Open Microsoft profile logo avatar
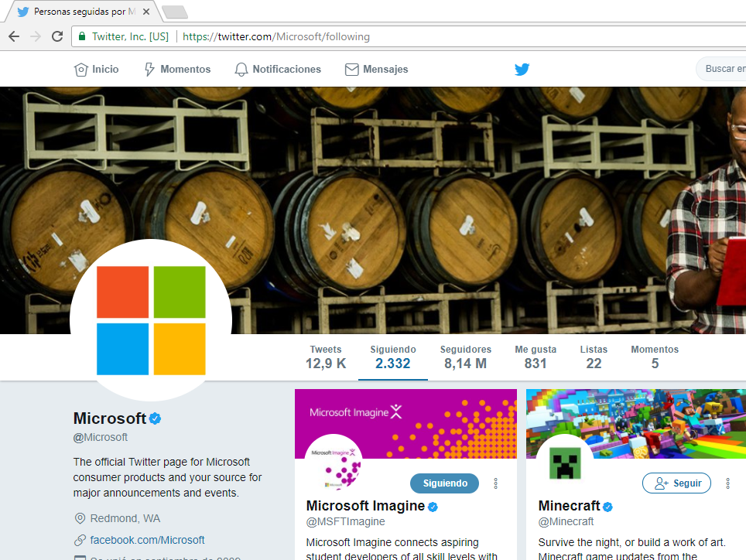The image size is (746, 560). point(151,320)
